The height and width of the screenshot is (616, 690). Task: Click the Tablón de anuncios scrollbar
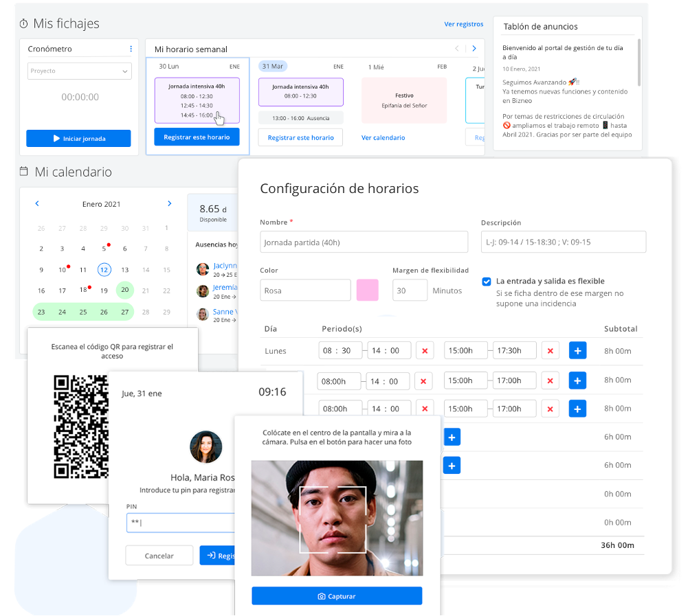click(x=639, y=62)
